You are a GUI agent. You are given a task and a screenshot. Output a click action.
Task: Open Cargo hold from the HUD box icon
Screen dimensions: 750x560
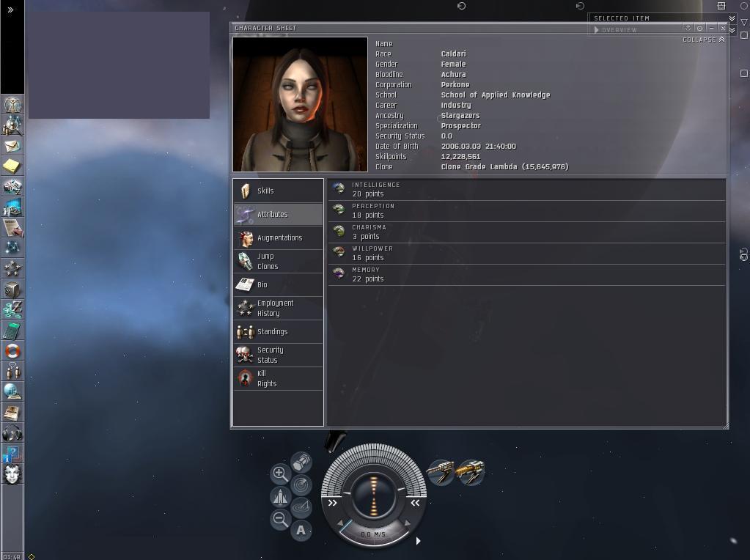pyautogui.click(x=301, y=463)
